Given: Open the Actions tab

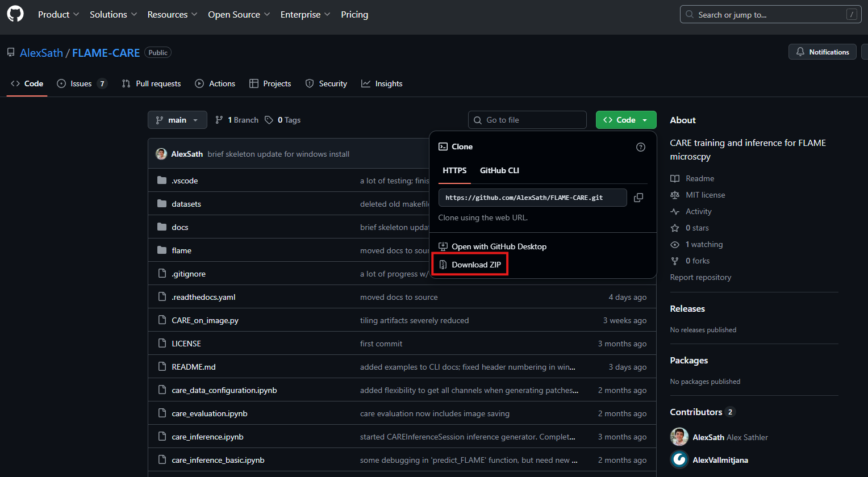Looking at the screenshot, I should point(215,83).
